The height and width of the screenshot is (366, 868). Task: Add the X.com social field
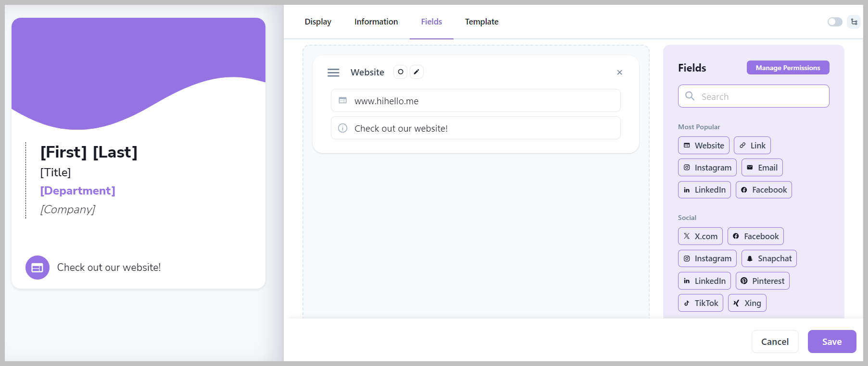pos(700,236)
